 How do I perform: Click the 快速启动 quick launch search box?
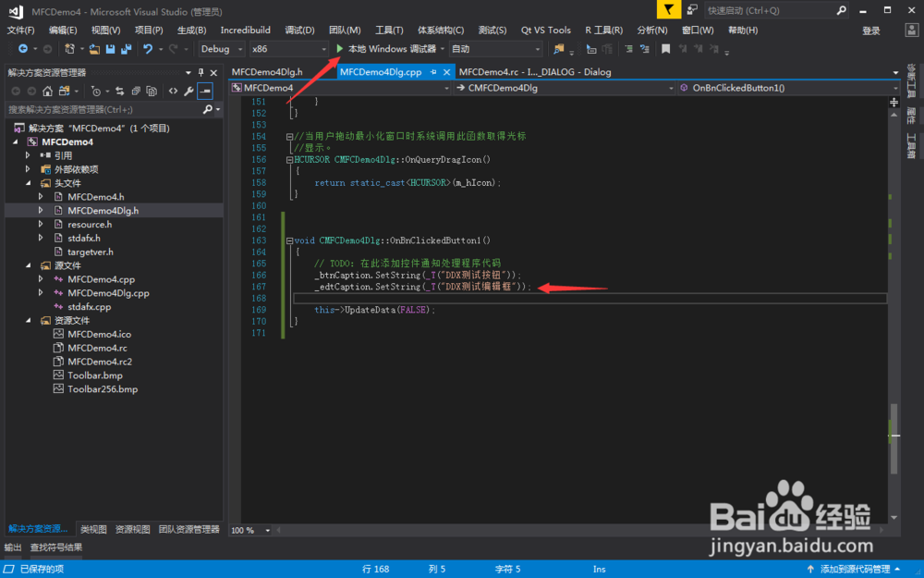click(777, 10)
